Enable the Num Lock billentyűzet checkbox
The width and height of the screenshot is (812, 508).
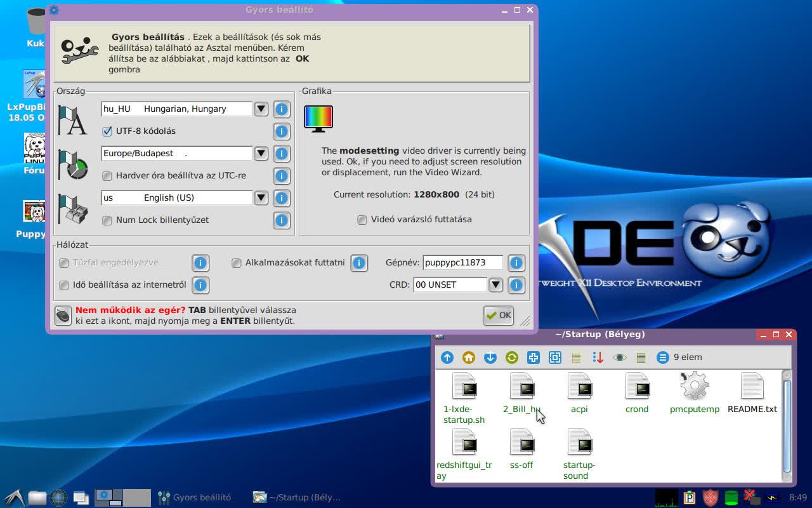pyautogui.click(x=107, y=220)
